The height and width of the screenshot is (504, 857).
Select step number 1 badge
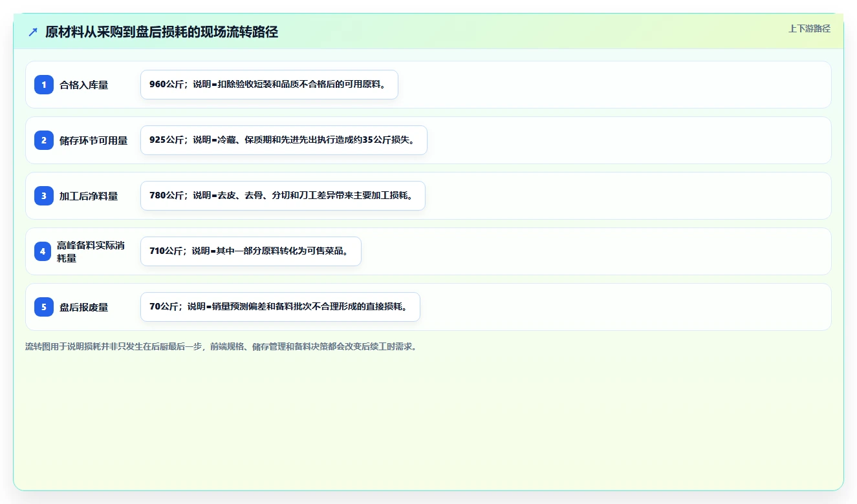(44, 85)
